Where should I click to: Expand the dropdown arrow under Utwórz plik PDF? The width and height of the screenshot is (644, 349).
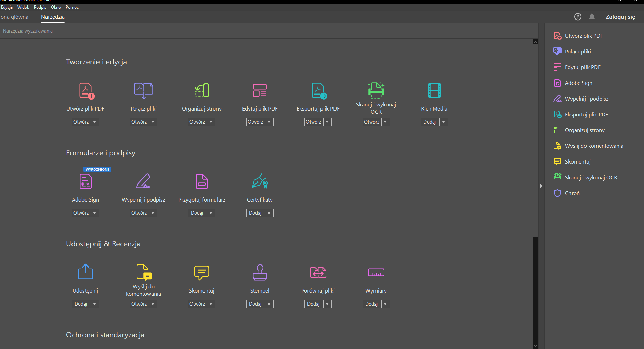tap(95, 122)
